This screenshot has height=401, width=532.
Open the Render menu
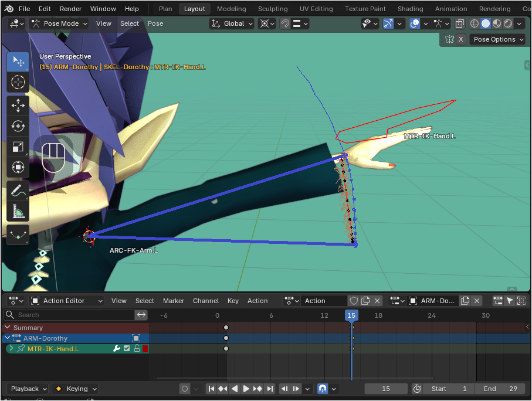pos(70,9)
